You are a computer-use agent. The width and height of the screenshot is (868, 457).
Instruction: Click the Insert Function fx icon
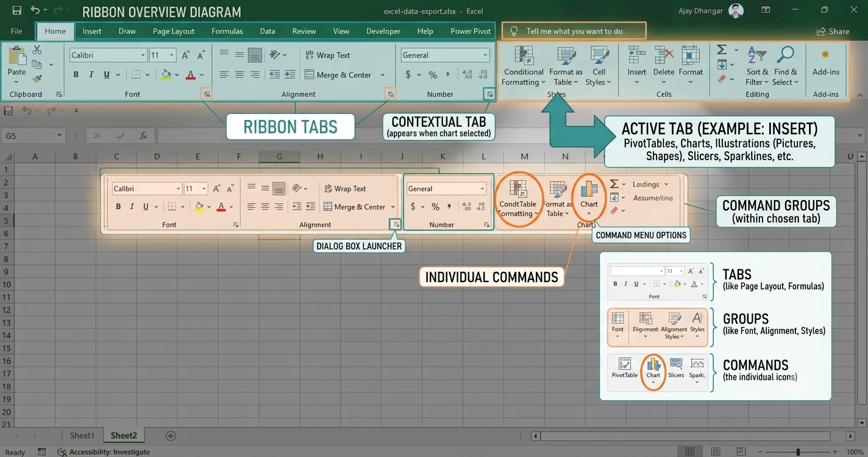click(144, 136)
